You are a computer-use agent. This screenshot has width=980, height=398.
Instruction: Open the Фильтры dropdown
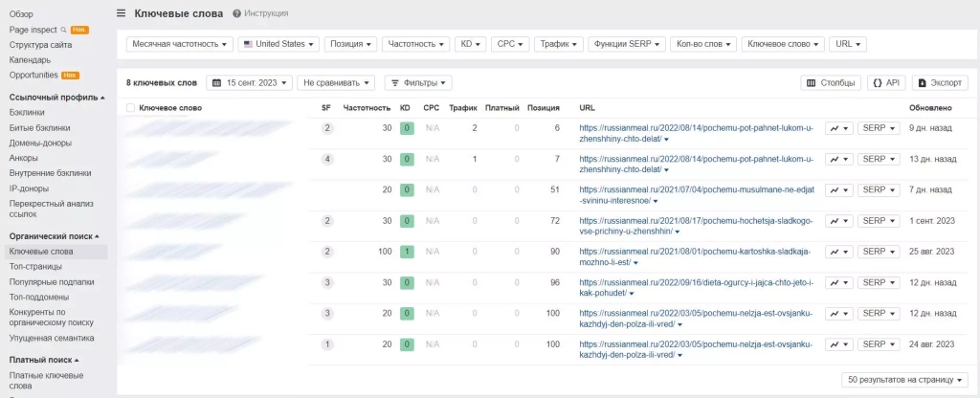tap(418, 82)
